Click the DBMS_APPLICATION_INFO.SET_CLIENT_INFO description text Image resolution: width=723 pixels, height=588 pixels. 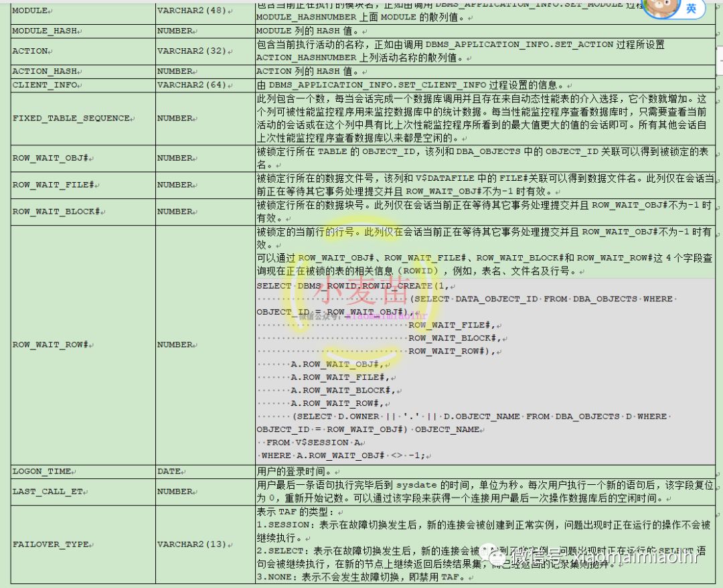(411, 85)
